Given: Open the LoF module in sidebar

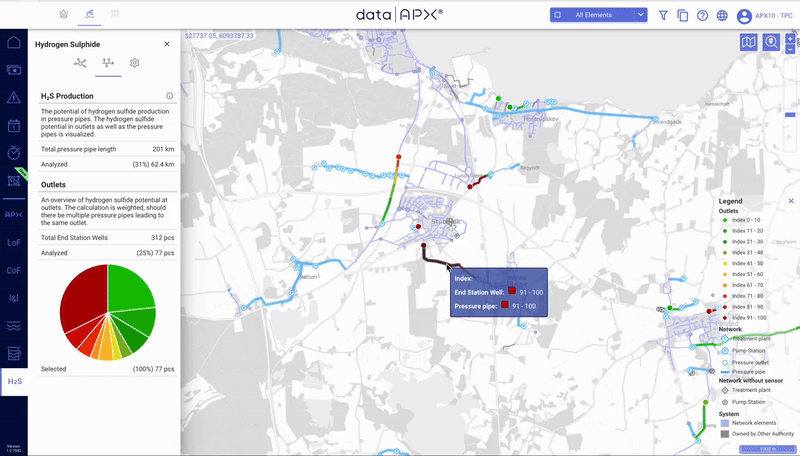Looking at the screenshot, I should pos(14,241).
